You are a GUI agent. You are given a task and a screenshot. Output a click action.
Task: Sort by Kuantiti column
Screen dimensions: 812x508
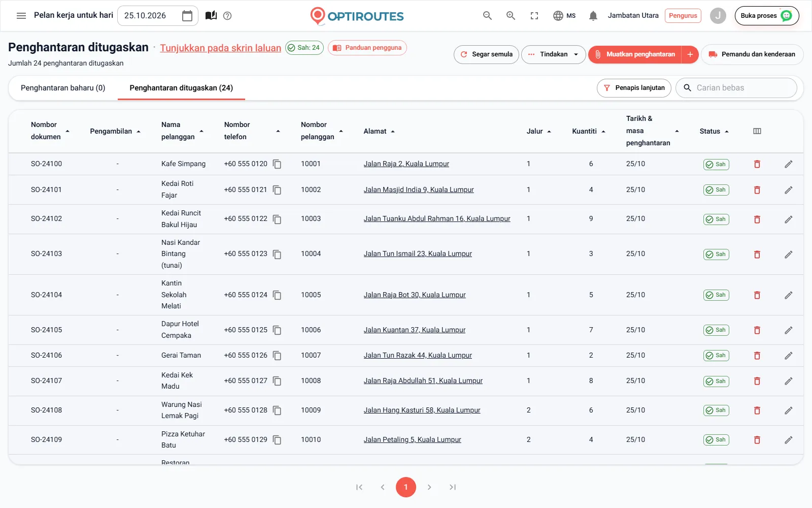click(589, 131)
